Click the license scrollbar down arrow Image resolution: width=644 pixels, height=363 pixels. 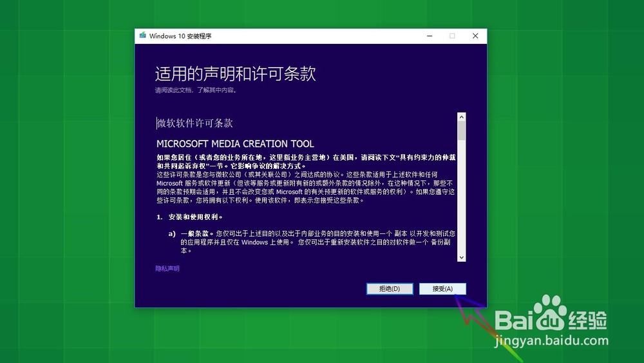pyautogui.click(x=461, y=257)
